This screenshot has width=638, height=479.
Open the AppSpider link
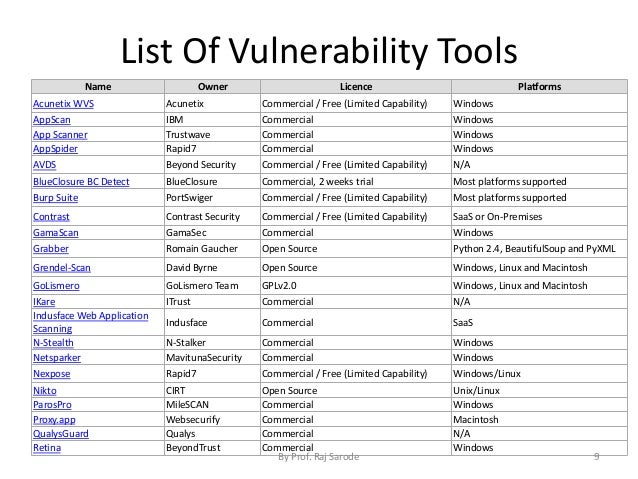[55, 149]
